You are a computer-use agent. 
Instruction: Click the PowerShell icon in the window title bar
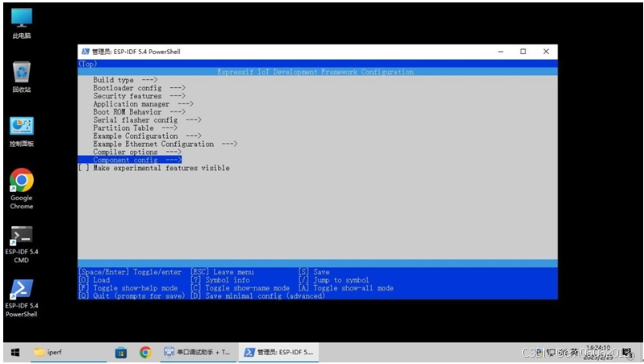tap(86, 52)
